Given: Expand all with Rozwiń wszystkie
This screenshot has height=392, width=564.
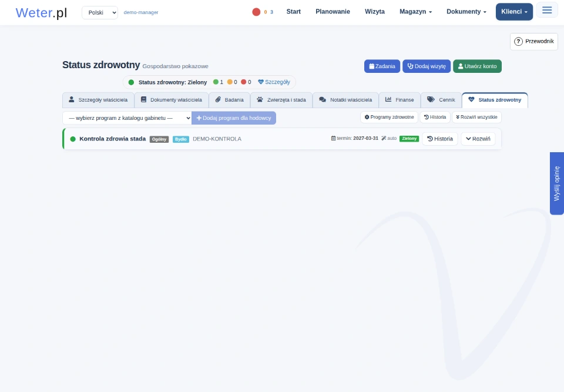Looking at the screenshot, I should (476, 118).
